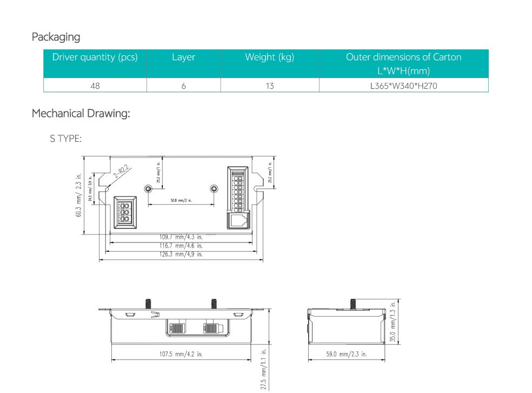Click the side view end profile drawing

click(346, 326)
